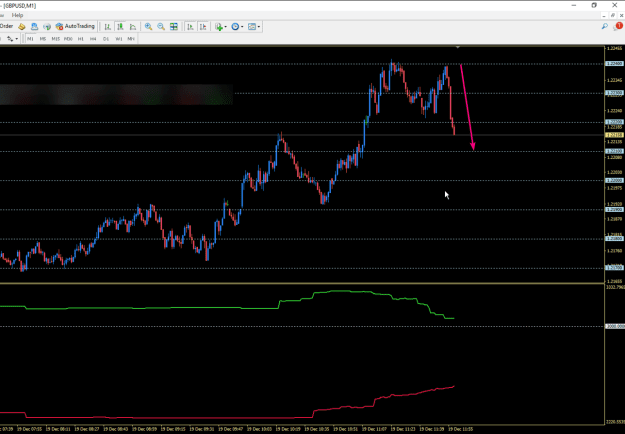This screenshot has height=434, width=625.
Task: Select the M5 timeframe
Action: 43,39
